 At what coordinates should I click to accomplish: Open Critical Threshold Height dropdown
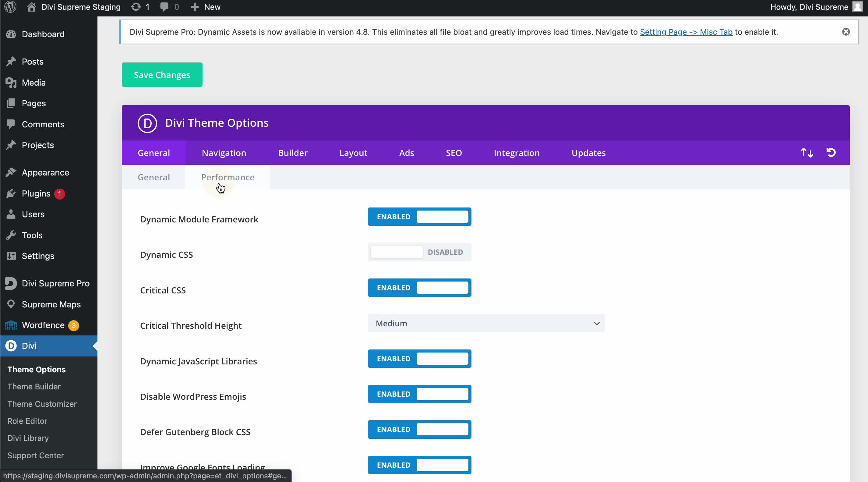(x=486, y=323)
